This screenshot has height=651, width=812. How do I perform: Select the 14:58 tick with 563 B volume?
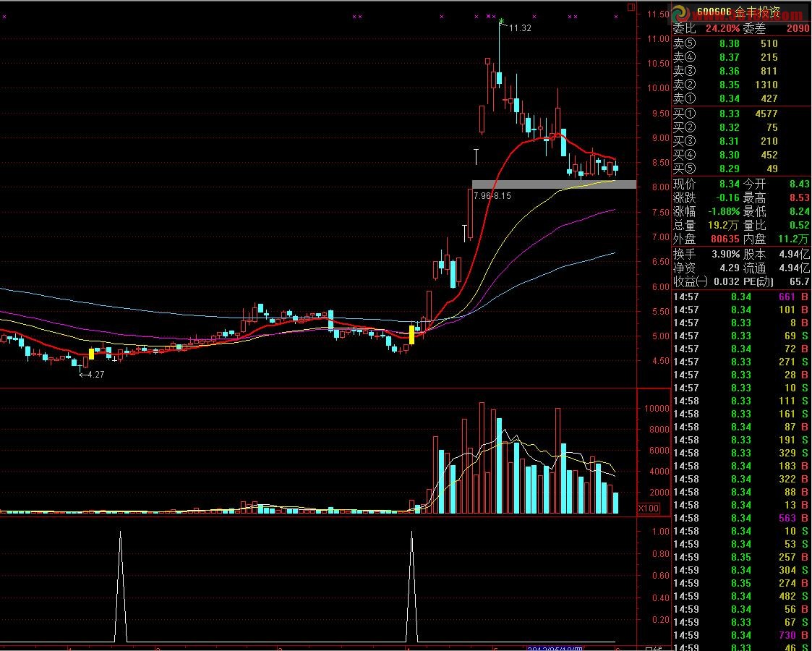point(741,518)
